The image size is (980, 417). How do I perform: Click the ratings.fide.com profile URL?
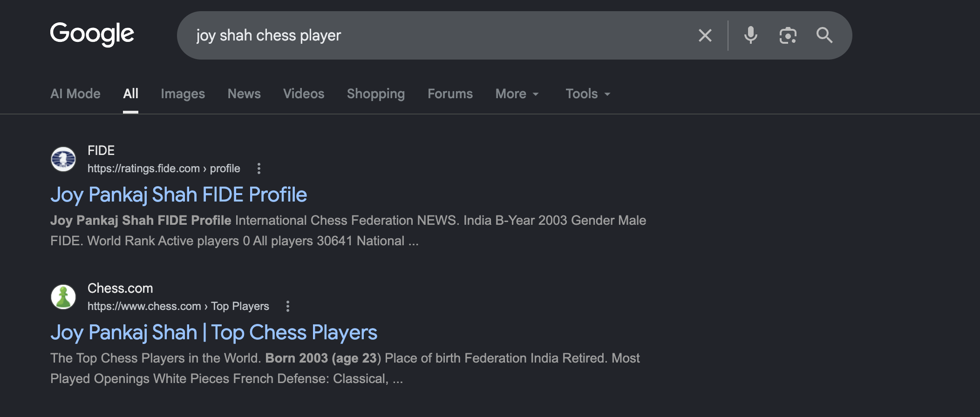click(164, 168)
